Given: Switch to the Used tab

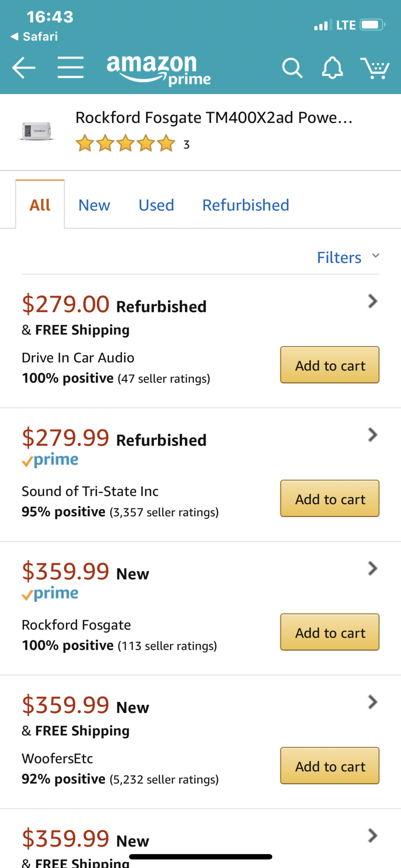Looking at the screenshot, I should (156, 205).
